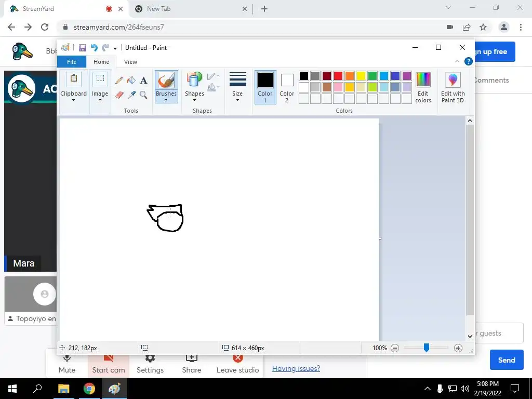Collapse the Paint ribbon chevron
The width and height of the screenshot is (532, 399).
(457, 61)
